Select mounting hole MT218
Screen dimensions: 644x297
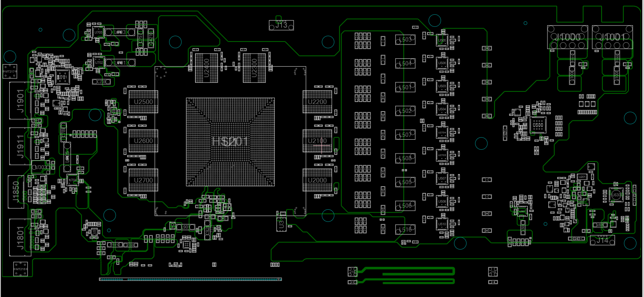pyautogui.click(x=21, y=269)
